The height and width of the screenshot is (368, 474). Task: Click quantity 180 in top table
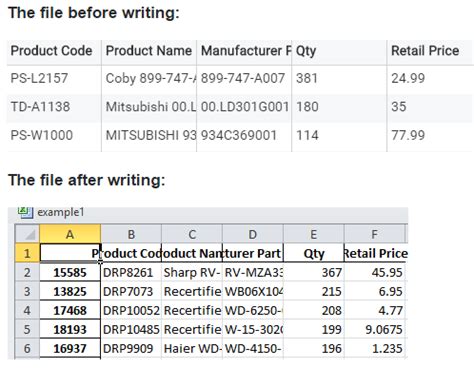tap(307, 107)
